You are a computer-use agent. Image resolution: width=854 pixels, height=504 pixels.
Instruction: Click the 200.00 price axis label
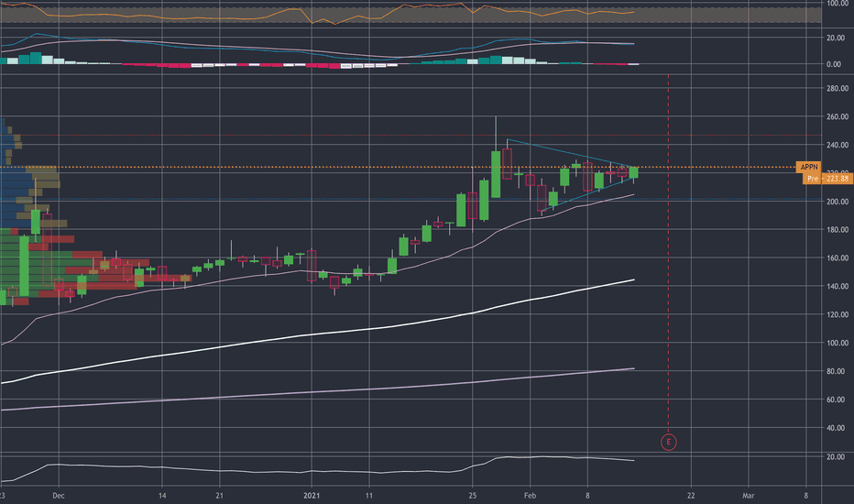(x=838, y=202)
